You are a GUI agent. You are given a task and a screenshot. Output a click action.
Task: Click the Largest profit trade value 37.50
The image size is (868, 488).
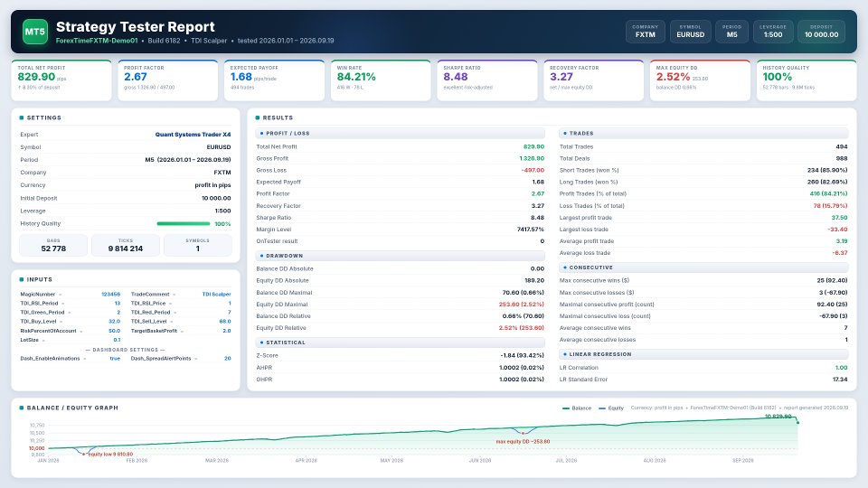tap(839, 218)
